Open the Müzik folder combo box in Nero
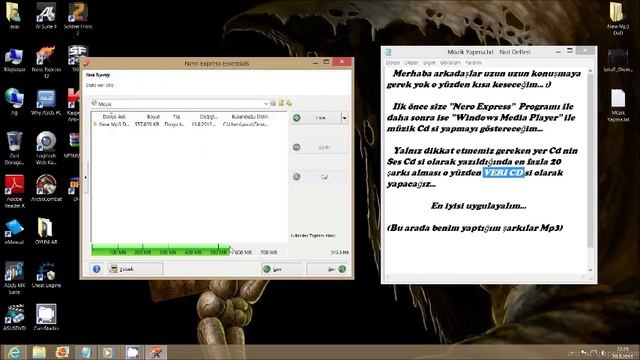This screenshot has width=640, height=360. coord(180,104)
